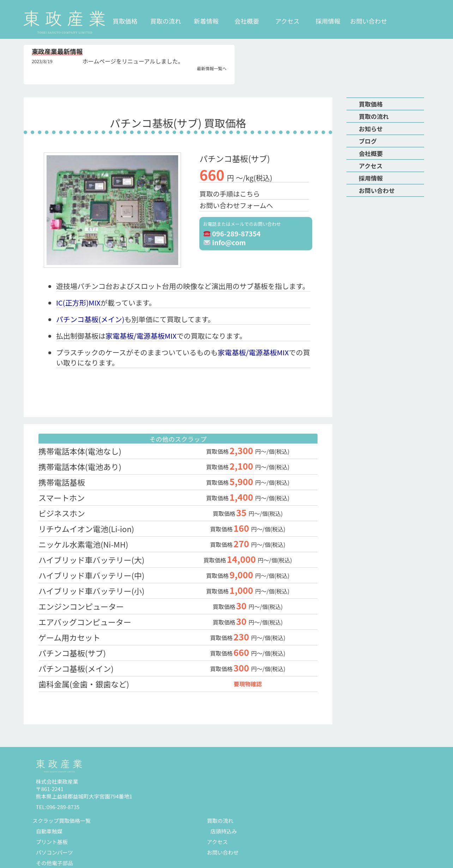Open footer お問い合わせ link
The width and height of the screenshot is (453, 868).
(x=223, y=852)
